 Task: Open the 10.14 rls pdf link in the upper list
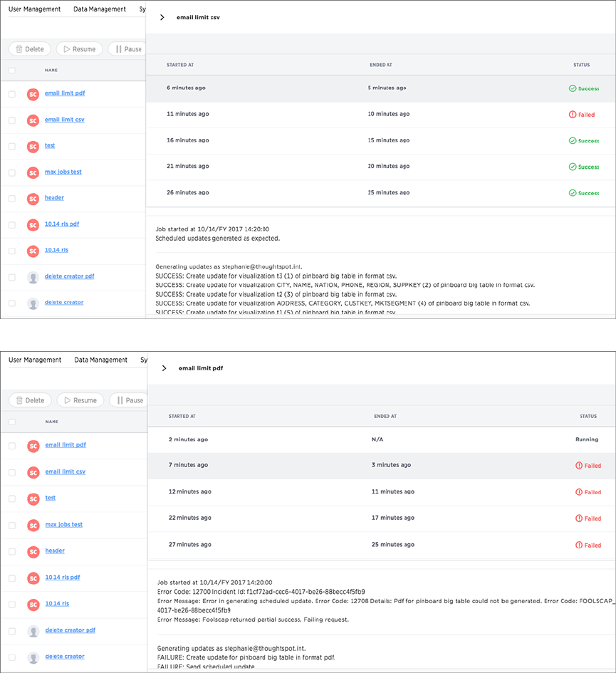point(62,224)
